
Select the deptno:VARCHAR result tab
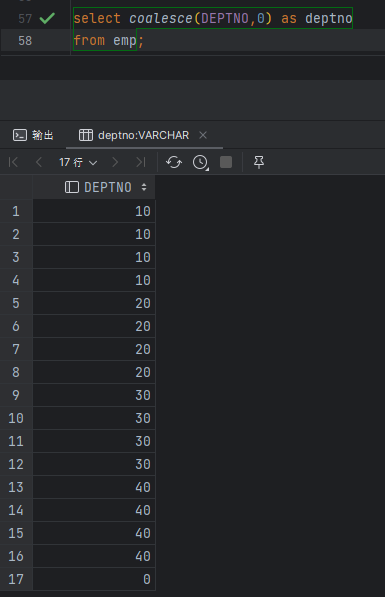(x=134, y=135)
